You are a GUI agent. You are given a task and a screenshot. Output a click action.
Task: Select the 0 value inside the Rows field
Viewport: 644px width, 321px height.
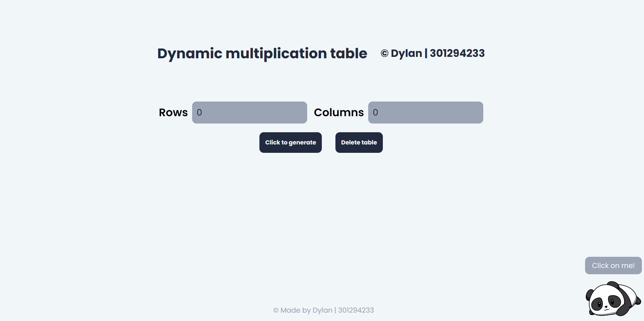199,112
